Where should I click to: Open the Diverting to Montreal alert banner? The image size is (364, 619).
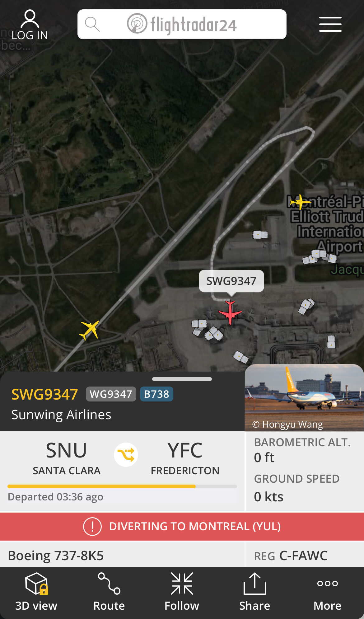pos(182,527)
